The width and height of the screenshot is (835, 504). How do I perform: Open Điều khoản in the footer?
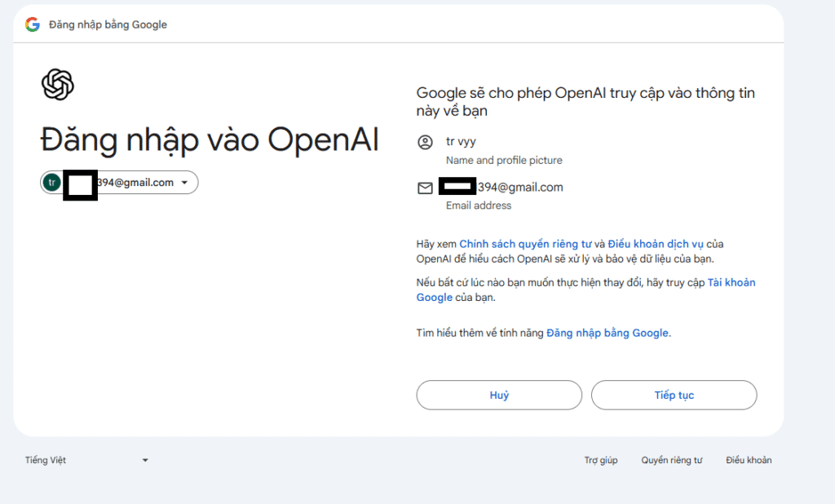[x=749, y=460]
